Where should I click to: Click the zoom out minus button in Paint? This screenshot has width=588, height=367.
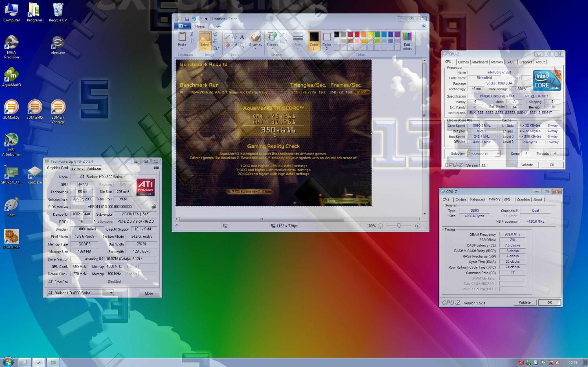click(380, 226)
